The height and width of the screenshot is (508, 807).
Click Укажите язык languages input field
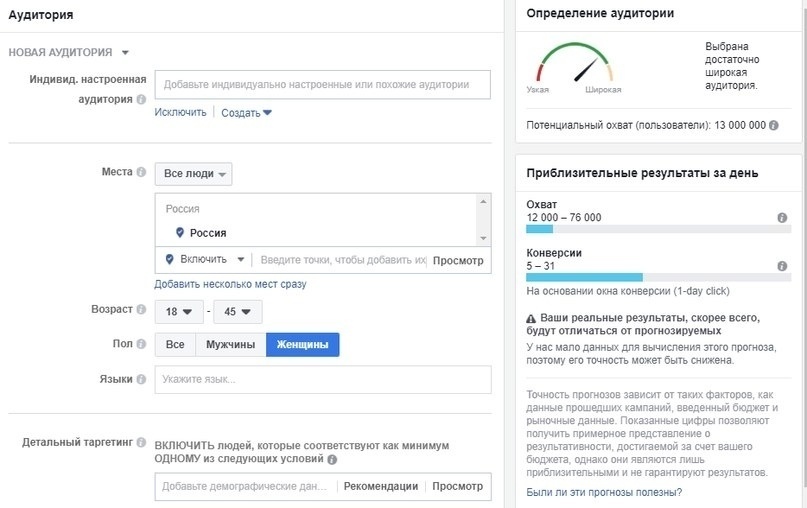(323, 380)
